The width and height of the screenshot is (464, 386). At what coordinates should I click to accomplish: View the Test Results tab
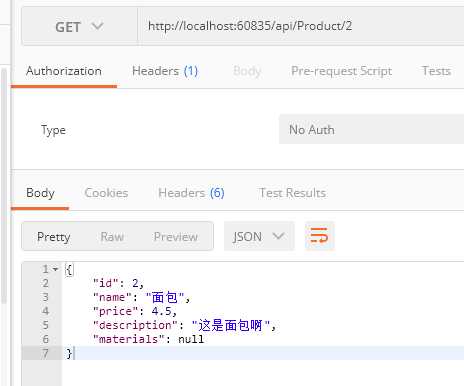tap(292, 193)
